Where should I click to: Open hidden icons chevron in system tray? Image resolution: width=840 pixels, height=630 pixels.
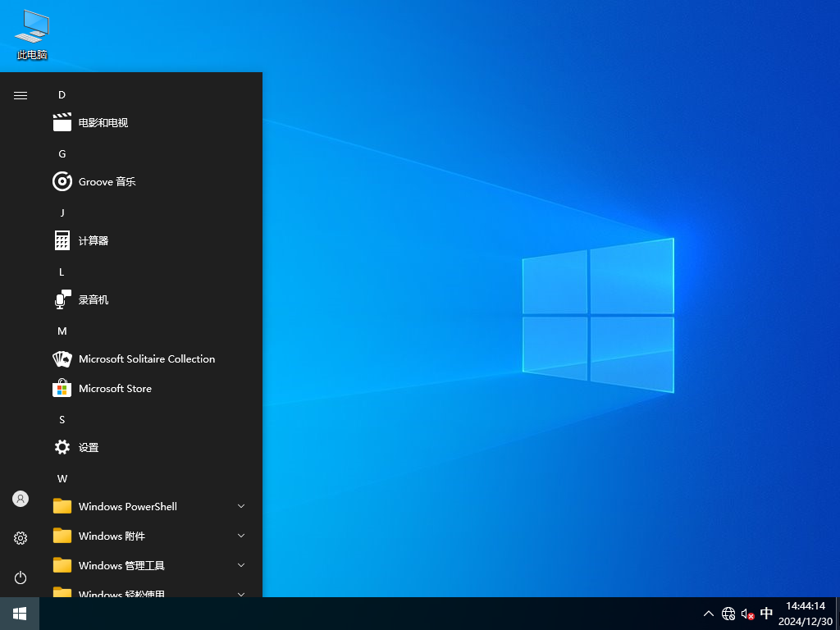tap(708, 613)
